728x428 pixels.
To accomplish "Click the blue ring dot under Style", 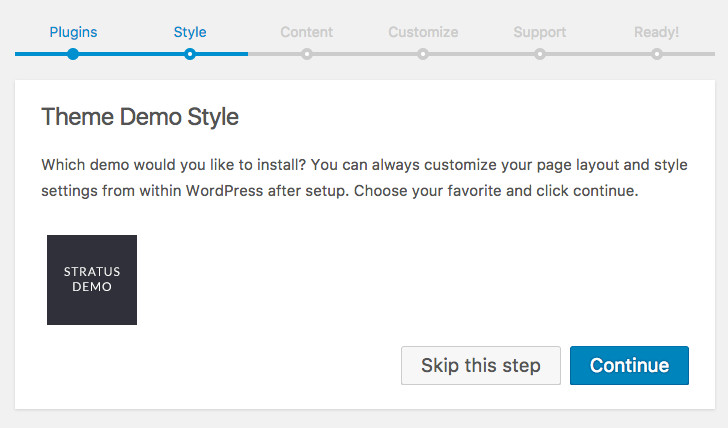I will (190, 54).
